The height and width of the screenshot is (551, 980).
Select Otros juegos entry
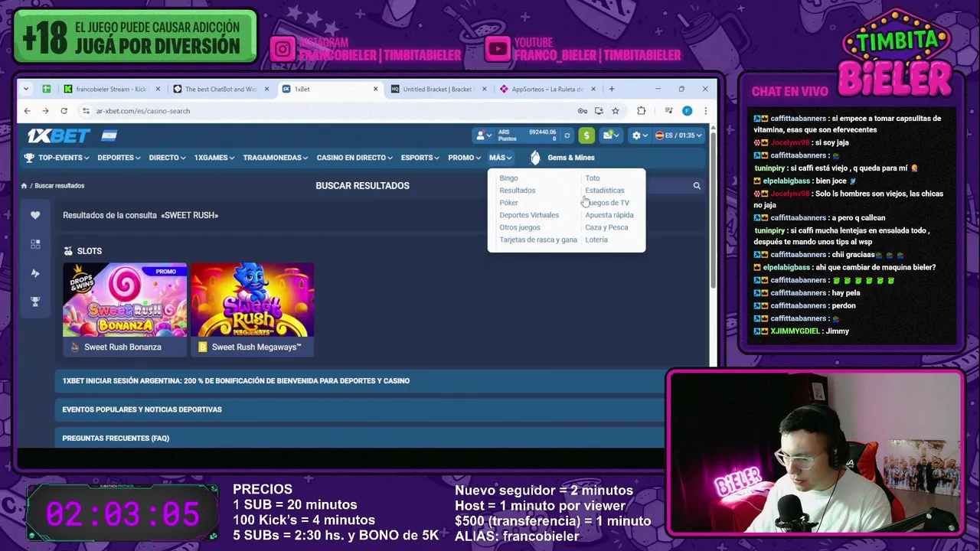(x=520, y=227)
